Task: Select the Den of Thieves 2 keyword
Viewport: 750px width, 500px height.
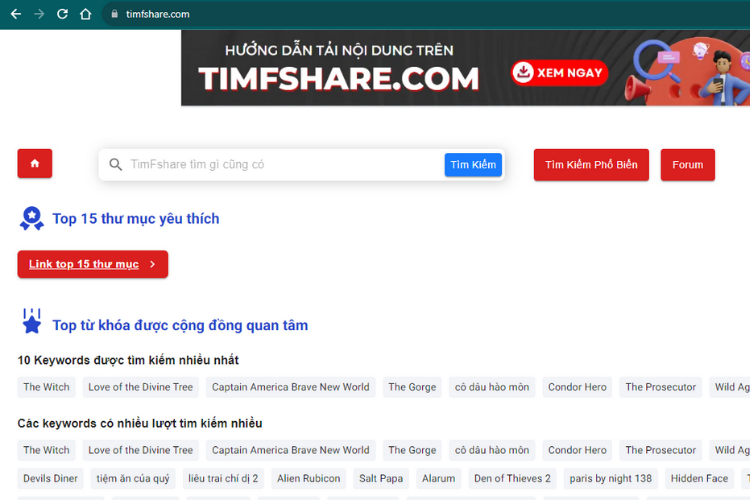Action: point(512,478)
